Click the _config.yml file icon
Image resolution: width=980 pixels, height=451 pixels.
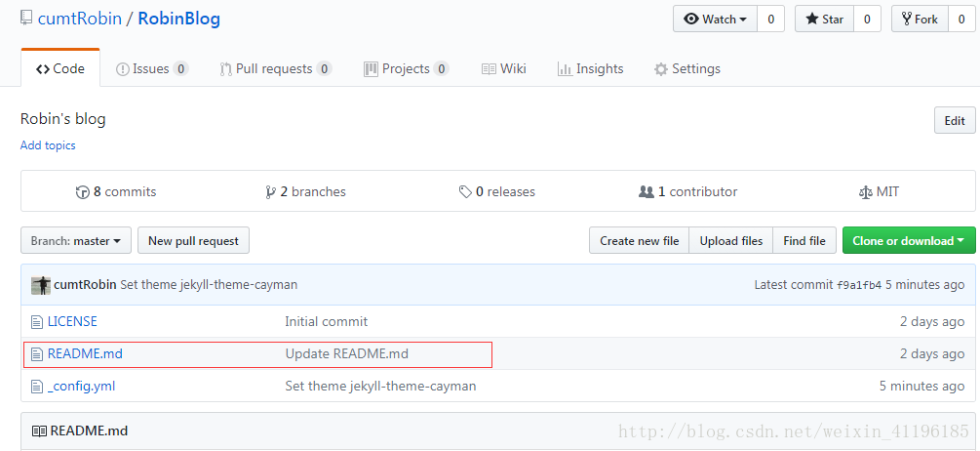(37, 387)
